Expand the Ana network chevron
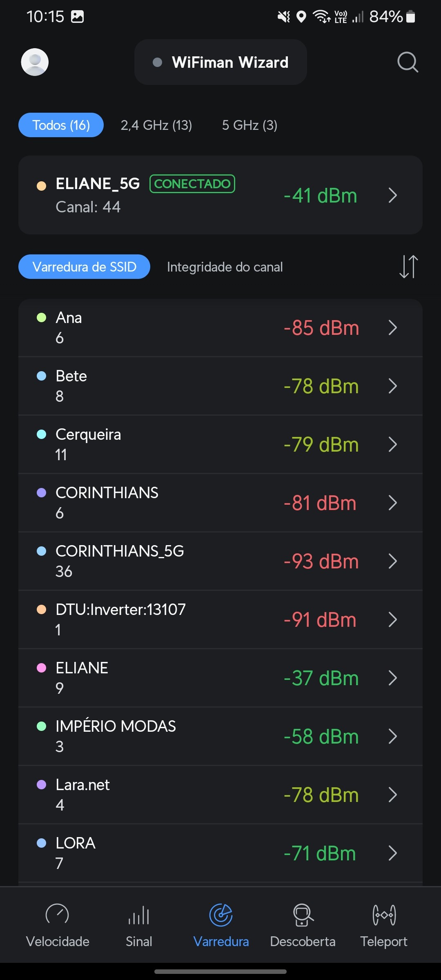This screenshot has height=980, width=441. (x=392, y=327)
